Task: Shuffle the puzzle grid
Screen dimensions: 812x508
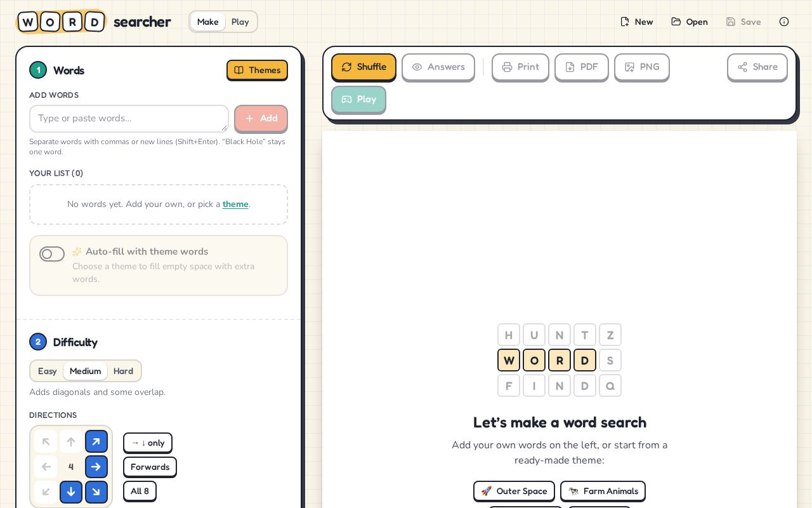Action: (363, 67)
